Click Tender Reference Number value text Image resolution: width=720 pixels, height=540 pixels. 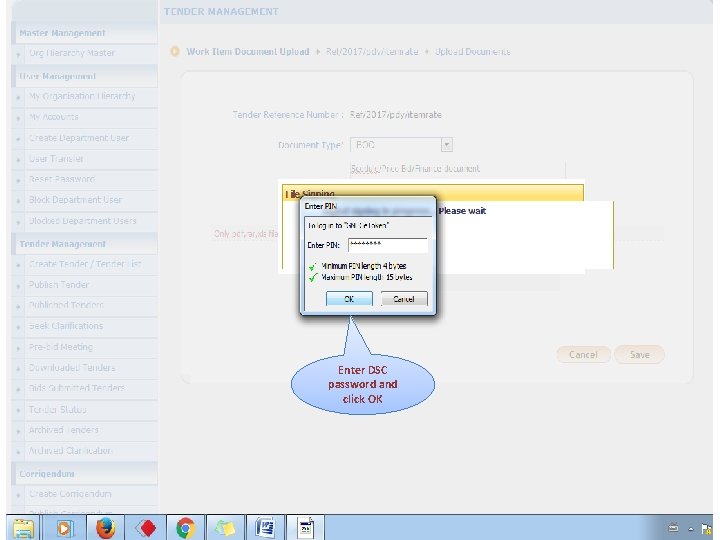pos(395,115)
